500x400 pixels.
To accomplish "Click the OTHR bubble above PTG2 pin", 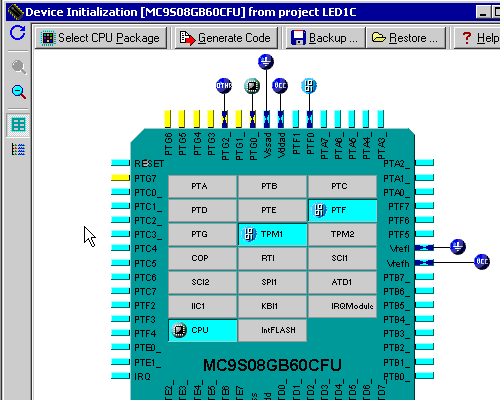I will (224, 86).
